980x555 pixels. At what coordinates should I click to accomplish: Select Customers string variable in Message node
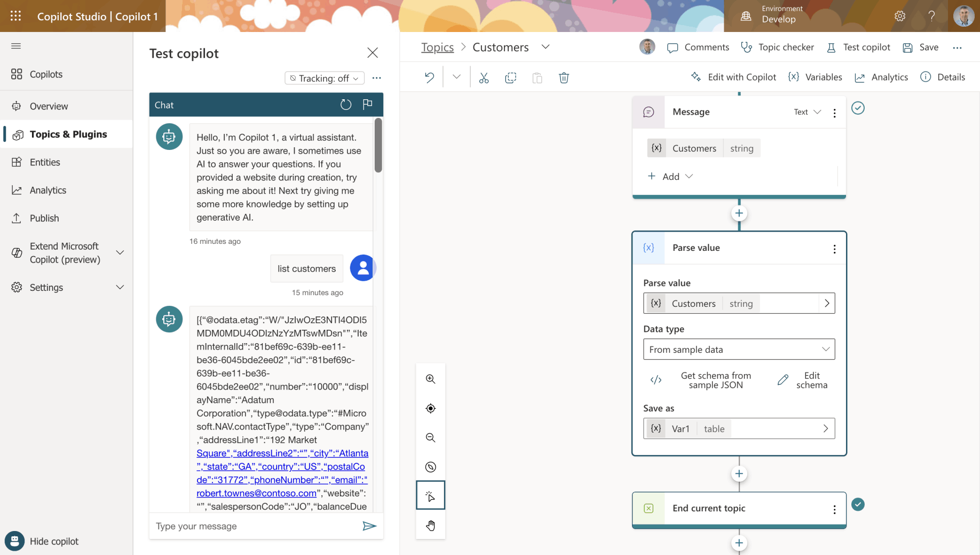click(x=704, y=148)
